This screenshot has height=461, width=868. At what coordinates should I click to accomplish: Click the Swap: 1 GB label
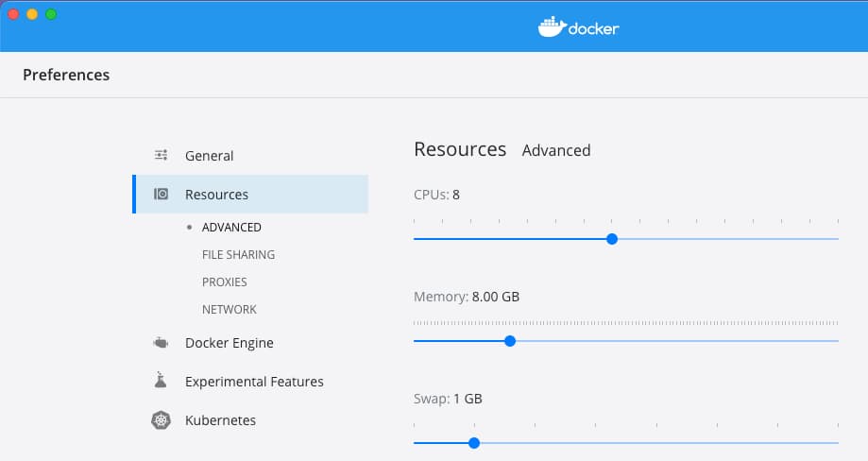[448, 399]
